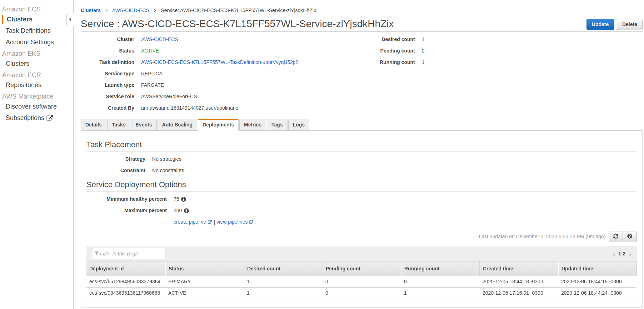Open Account Settings in sidebar

coord(30,42)
